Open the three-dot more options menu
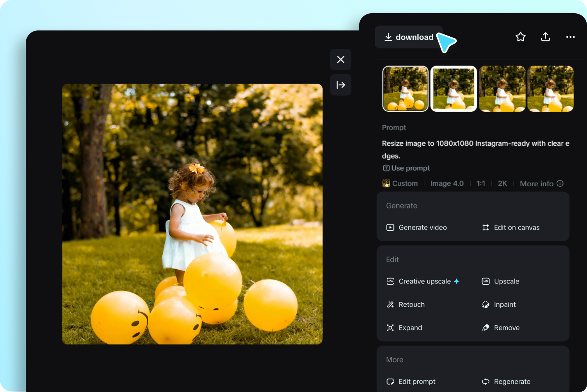Viewport: 587px width, 392px height. tap(571, 37)
